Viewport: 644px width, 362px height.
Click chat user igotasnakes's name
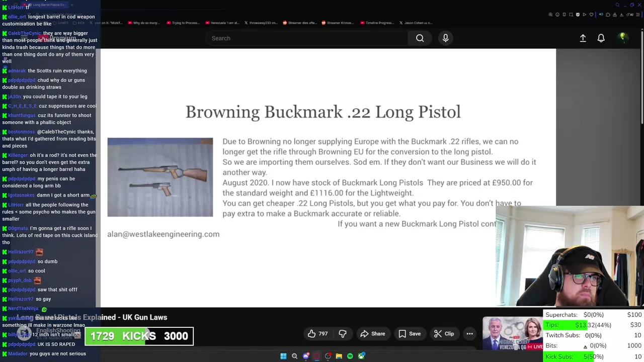pyautogui.click(x=21, y=195)
